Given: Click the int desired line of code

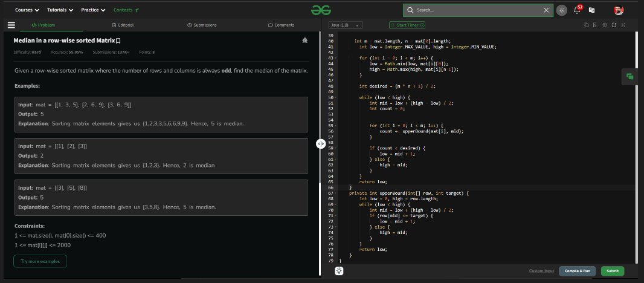Looking at the screenshot, I should tap(397, 86).
